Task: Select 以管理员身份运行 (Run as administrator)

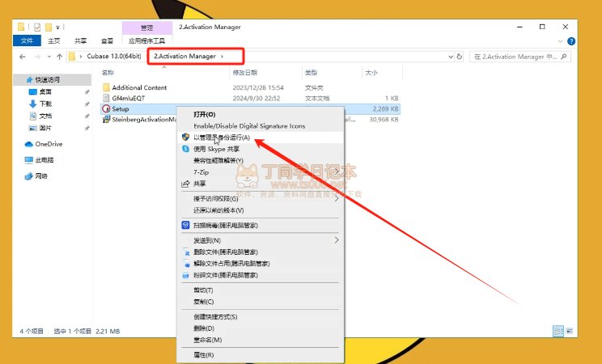Action: pos(221,138)
